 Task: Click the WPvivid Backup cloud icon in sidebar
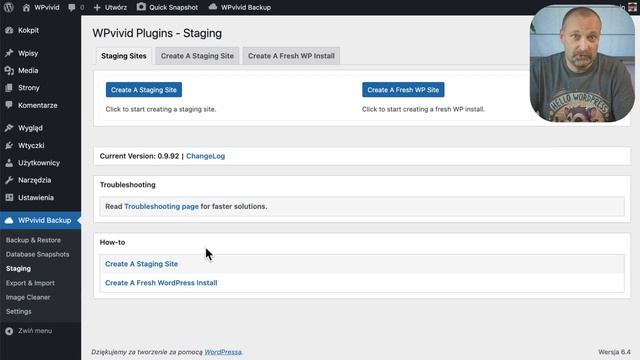click(x=9, y=220)
